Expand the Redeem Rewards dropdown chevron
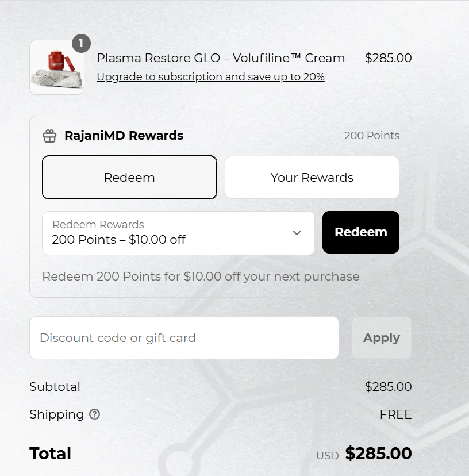The height and width of the screenshot is (476, 469). [297, 233]
